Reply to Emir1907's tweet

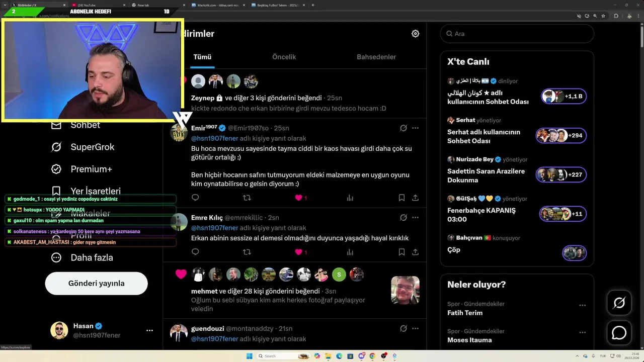pos(195,198)
